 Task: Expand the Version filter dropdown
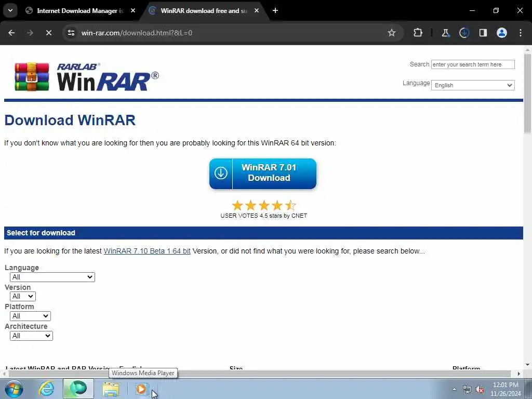coord(23,296)
